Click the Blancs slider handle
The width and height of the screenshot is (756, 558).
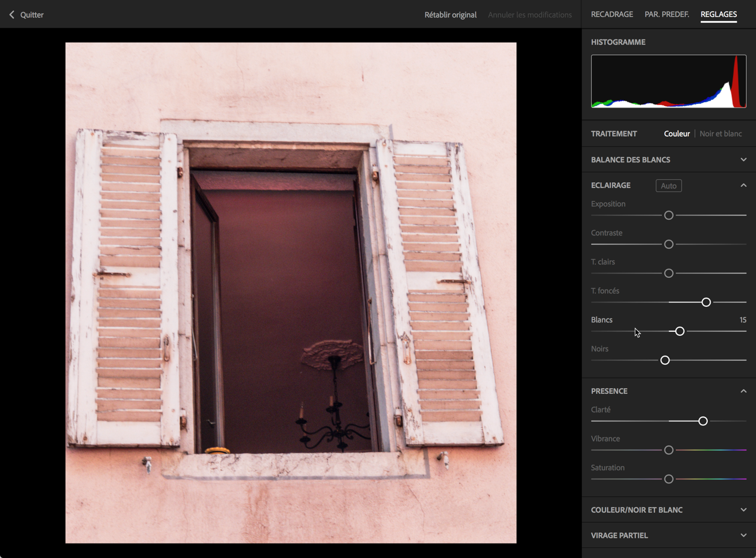pos(679,331)
